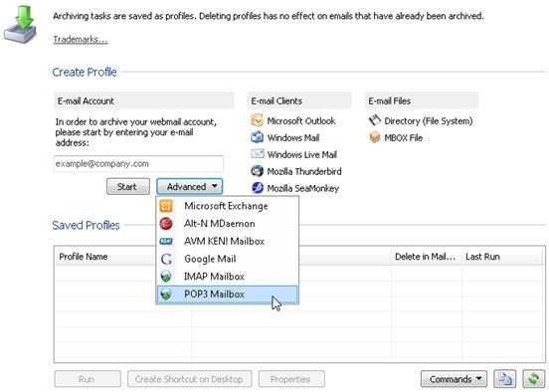Screen dimensions: 549x392
Task: Select the Microsoft Outlook client link
Action: (301, 120)
